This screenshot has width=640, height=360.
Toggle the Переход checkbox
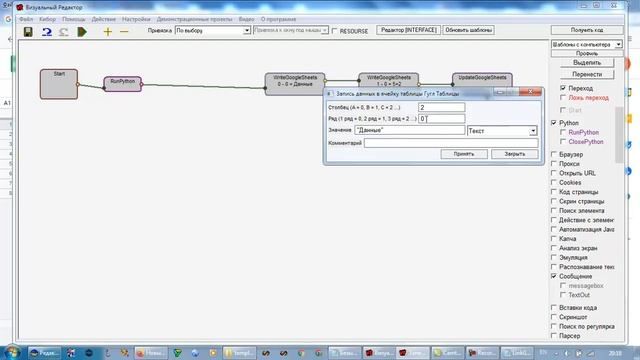pyautogui.click(x=563, y=88)
